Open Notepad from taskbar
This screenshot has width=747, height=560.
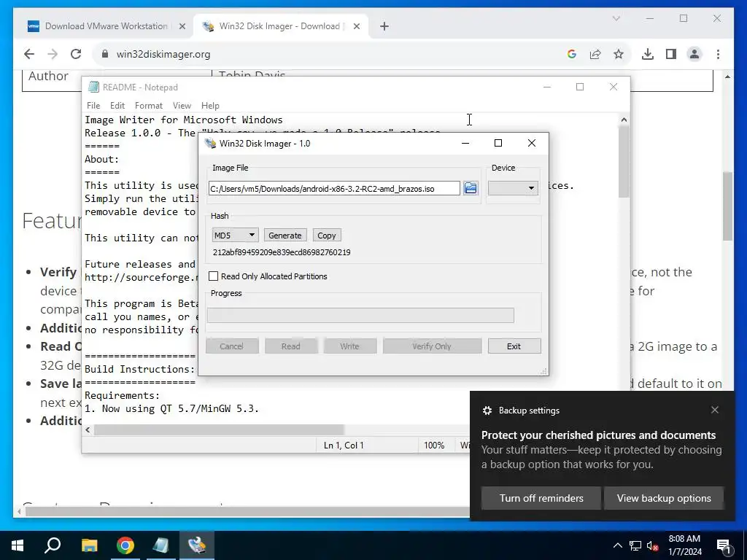click(161, 545)
